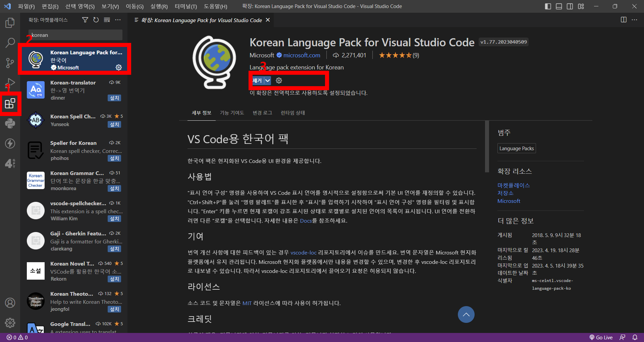Image resolution: width=644 pixels, height=342 pixels.
Task: Open the vscode-loc repository link
Action: pos(303,252)
